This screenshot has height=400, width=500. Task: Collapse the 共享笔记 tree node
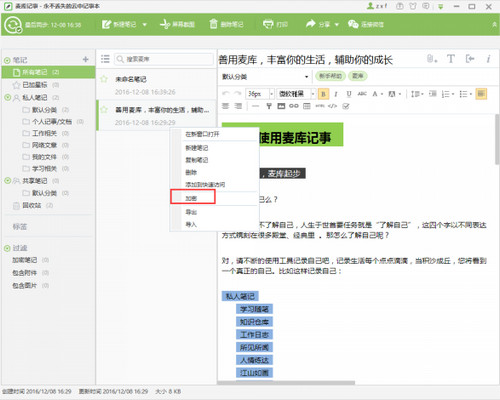point(7,181)
